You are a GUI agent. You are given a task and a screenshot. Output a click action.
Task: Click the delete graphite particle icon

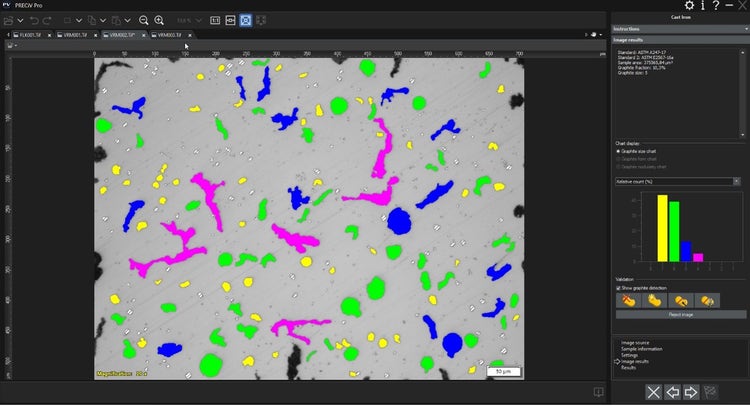[630, 299]
